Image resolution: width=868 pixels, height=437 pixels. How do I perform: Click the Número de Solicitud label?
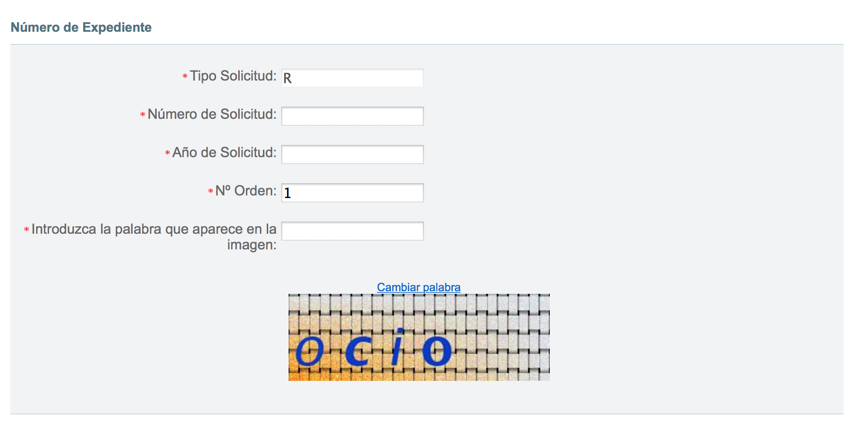pos(212,114)
